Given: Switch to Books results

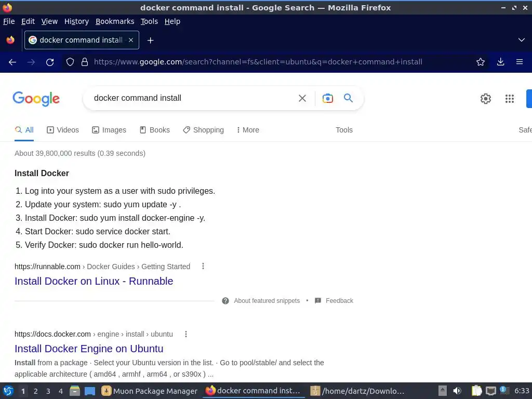Looking at the screenshot, I should click(x=155, y=130).
